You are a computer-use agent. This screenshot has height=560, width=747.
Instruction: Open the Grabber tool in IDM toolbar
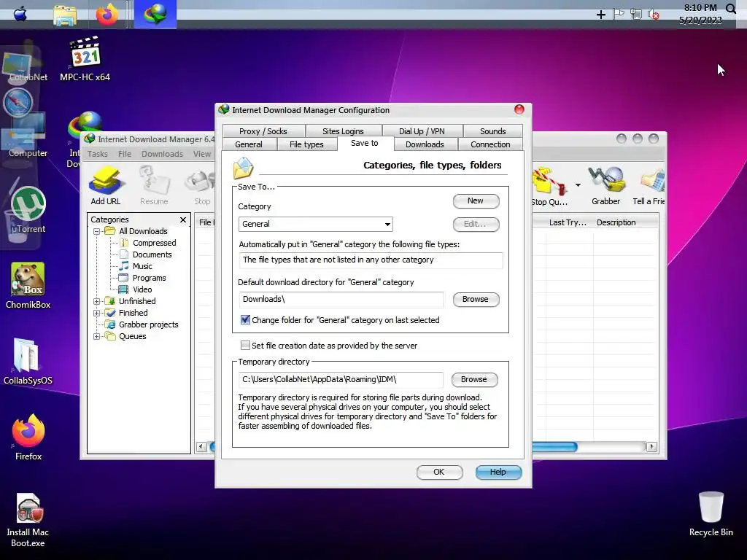(606, 186)
